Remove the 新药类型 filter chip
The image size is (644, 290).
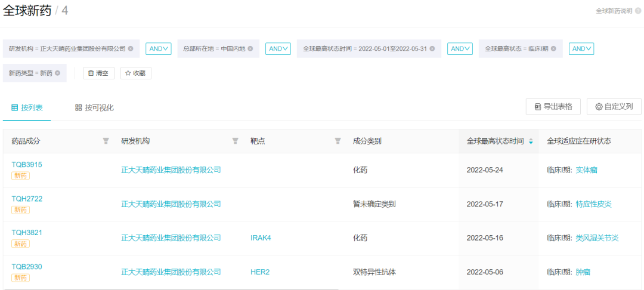pyautogui.click(x=58, y=73)
